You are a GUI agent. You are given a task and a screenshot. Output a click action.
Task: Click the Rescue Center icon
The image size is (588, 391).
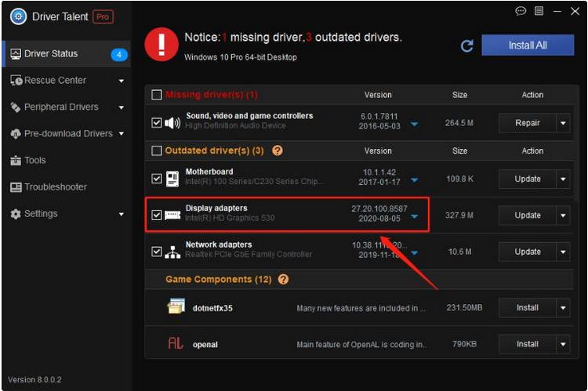pos(16,80)
